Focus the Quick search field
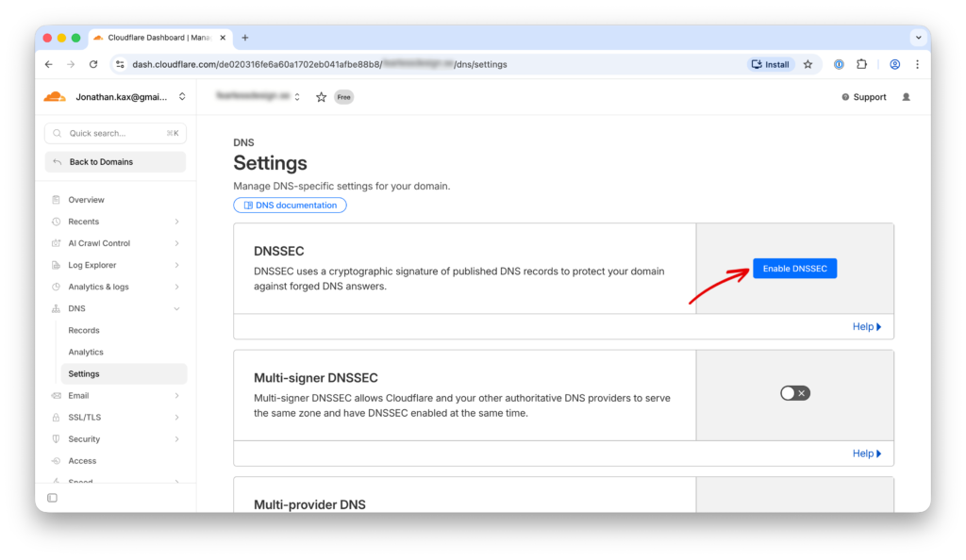The width and height of the screenshot is (966, 560). (x=115, y=134)
